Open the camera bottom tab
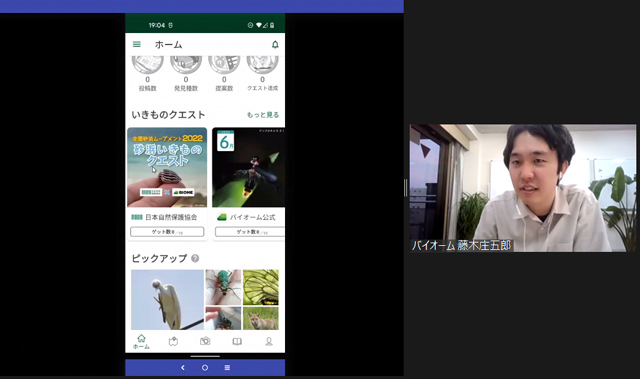 205,341
